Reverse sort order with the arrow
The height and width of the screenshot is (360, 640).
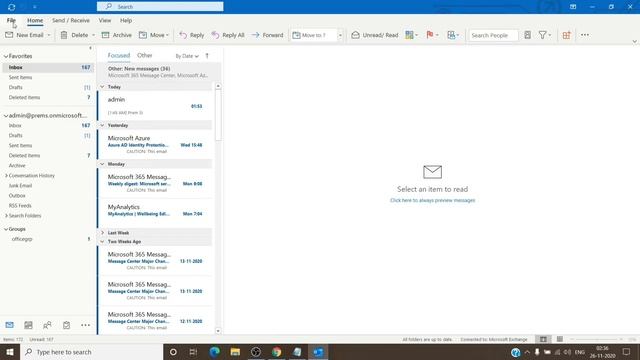click(207, 56)
